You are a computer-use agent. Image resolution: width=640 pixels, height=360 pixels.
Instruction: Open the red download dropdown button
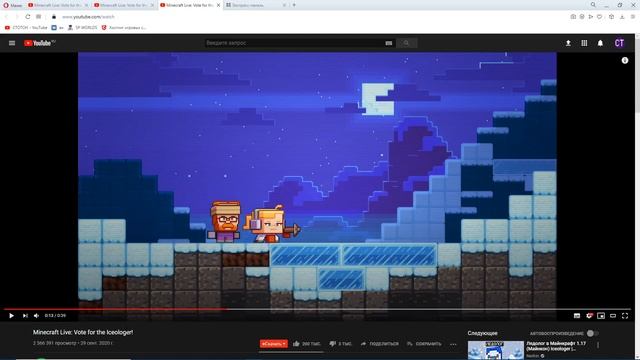(x=274, y=344)
